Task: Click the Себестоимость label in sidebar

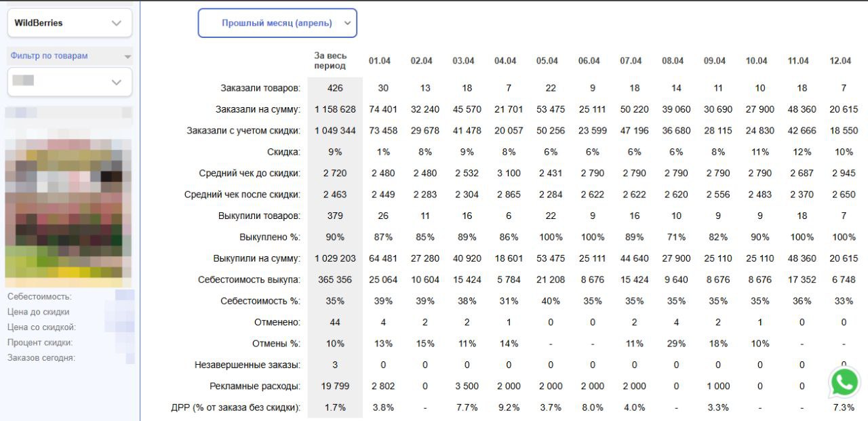Action: click(39, 296)
